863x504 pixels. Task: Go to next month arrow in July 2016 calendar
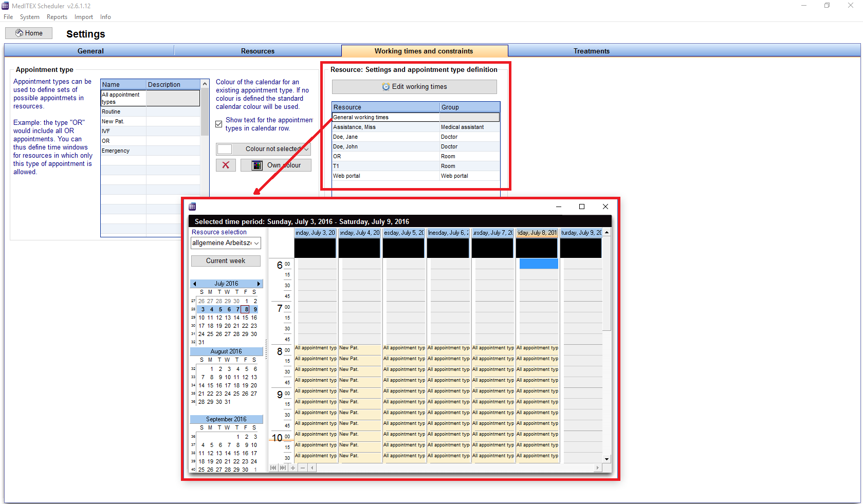(259, 284)
